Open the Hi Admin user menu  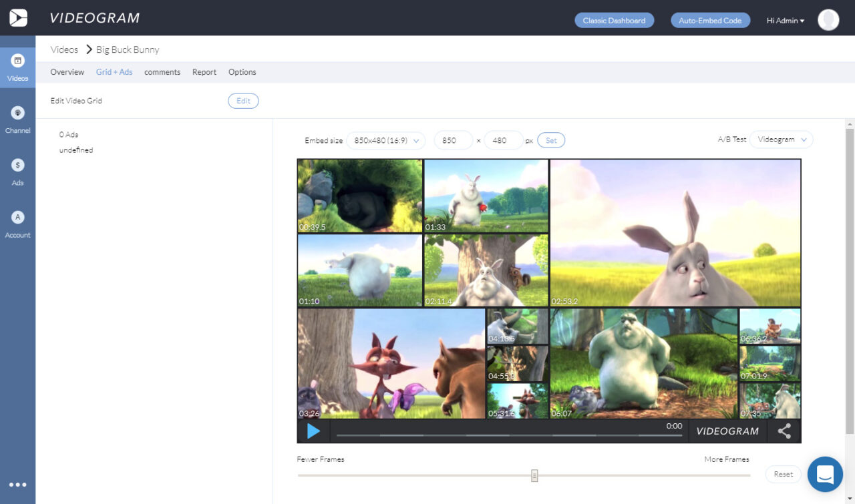[x=786, y=21]
